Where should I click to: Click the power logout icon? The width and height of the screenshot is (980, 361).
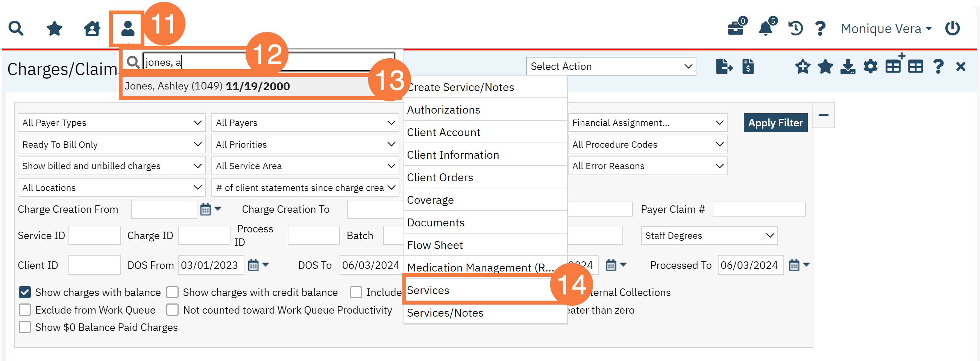(952, 29)
